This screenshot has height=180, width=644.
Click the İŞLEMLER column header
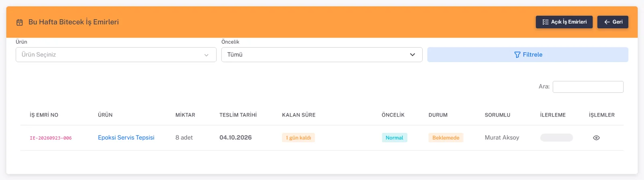(602, 115)
